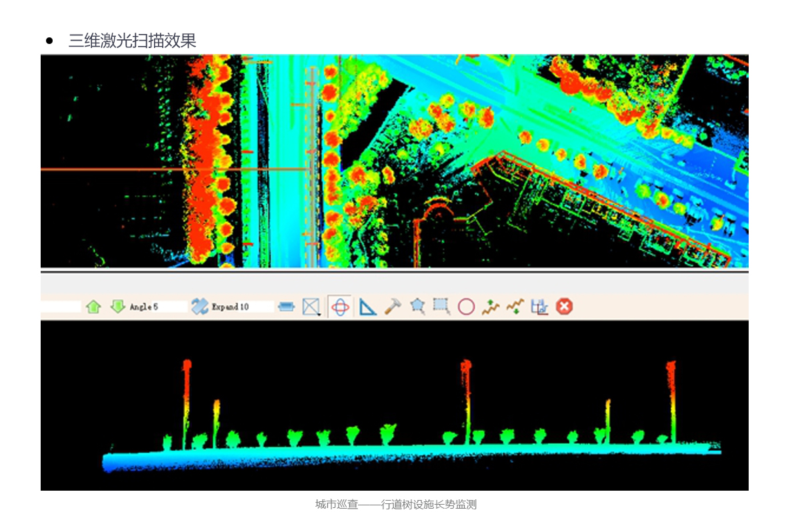The image size is (800, 532).
Task: Click the red circular X button
Action: [564, 307]
